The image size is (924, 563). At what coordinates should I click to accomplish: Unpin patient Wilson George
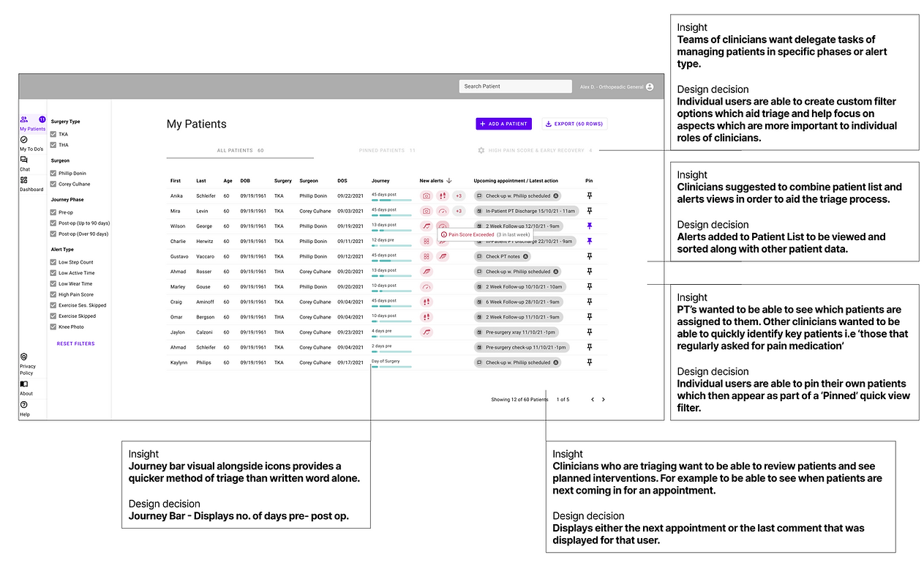590,226
